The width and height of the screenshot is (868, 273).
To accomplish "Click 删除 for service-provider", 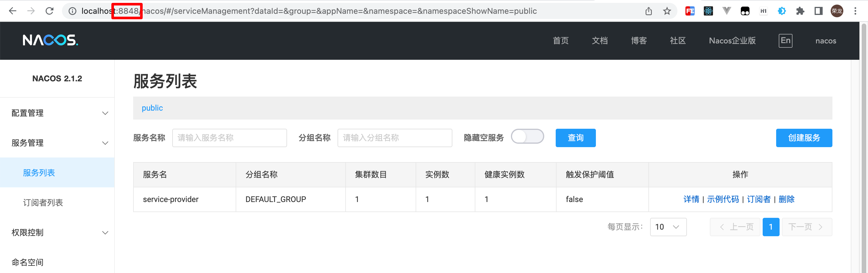I will (786, 199).
